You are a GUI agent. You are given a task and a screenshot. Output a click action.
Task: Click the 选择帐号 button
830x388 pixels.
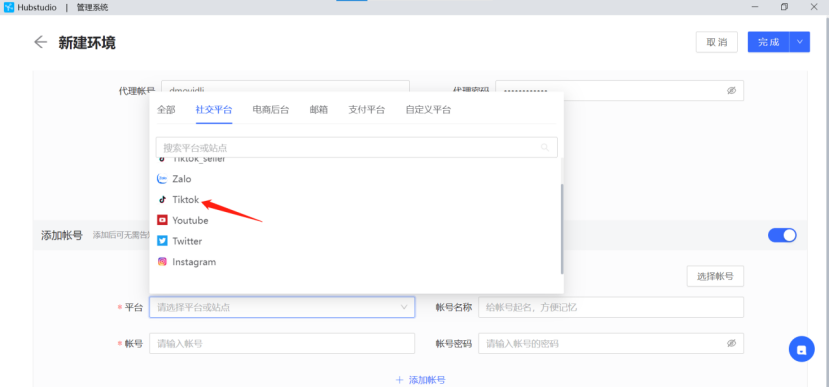pyautogui.click(x=715, y=276)
